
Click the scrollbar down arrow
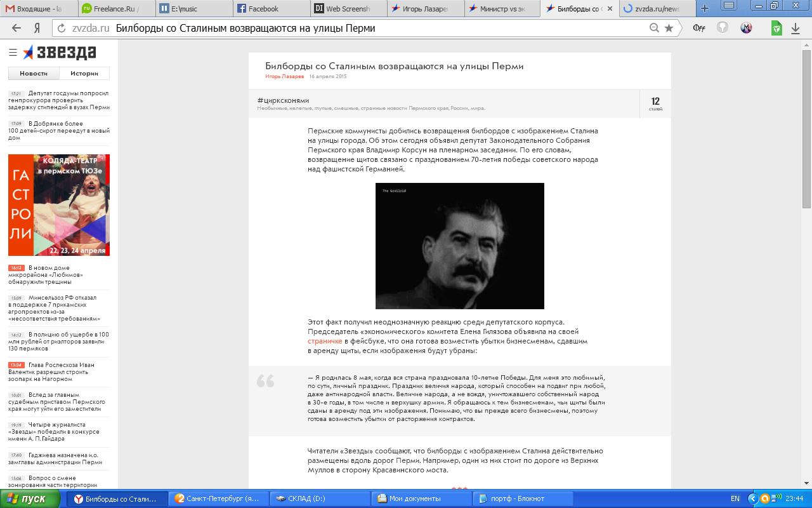tap(806, 483)
